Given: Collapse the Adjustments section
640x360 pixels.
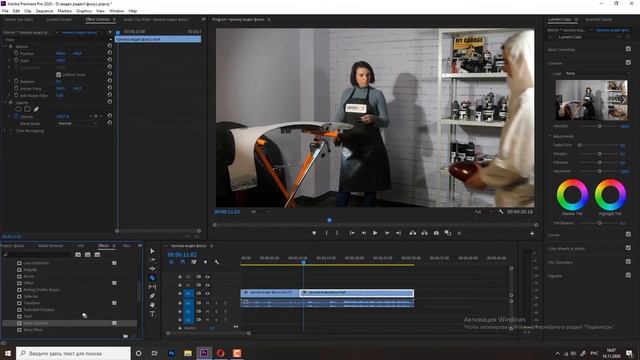Looking at the screenshot, I should [550, 136].
